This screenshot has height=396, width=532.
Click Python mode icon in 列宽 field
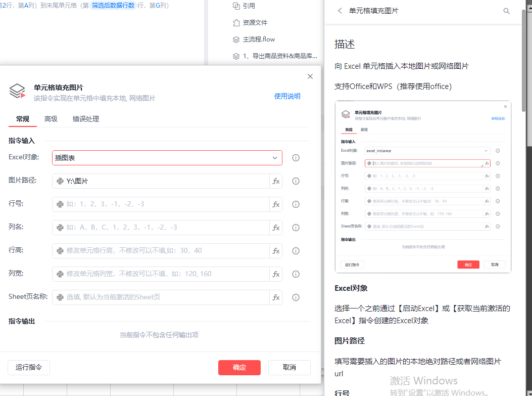[60, 274]
